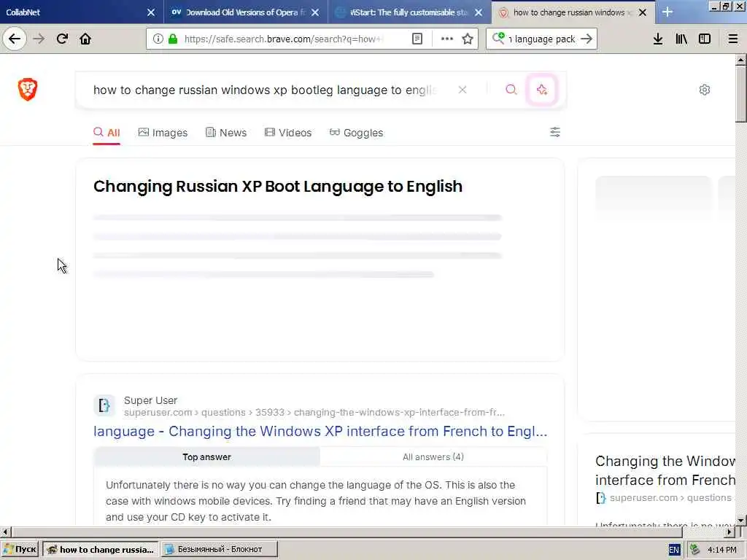Clear the Brave search query
Image resolution: width=747 pixels, height=560 pixels.
coord(462,90)
